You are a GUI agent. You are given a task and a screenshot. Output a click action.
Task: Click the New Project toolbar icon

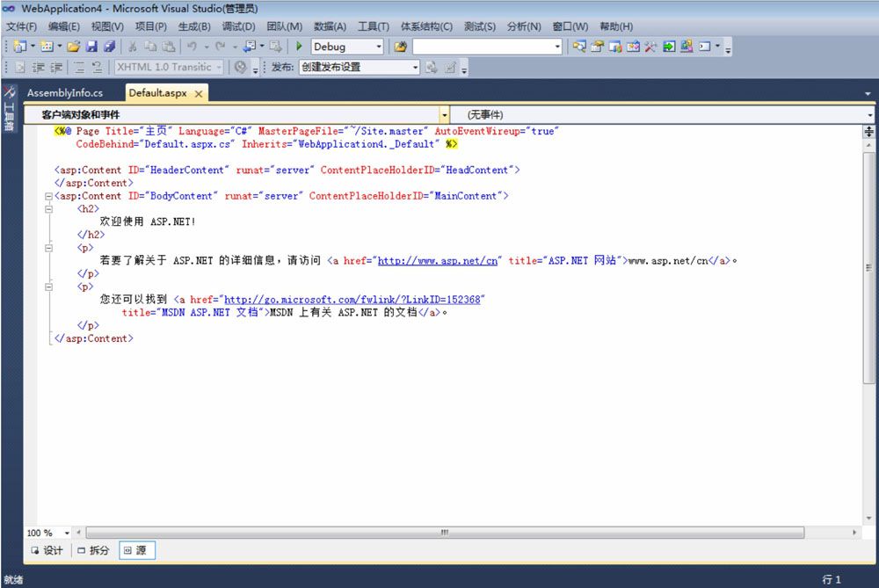[x=20, y=47]
